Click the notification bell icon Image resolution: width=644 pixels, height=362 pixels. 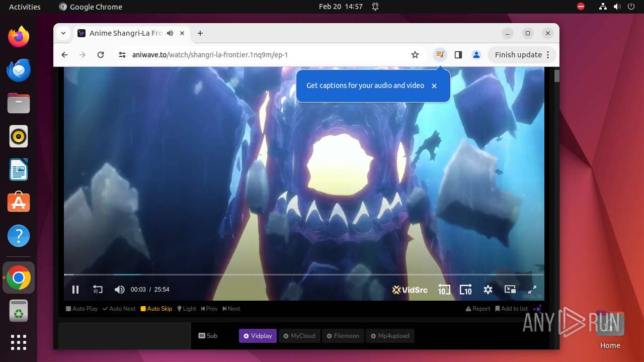point(375,7)
